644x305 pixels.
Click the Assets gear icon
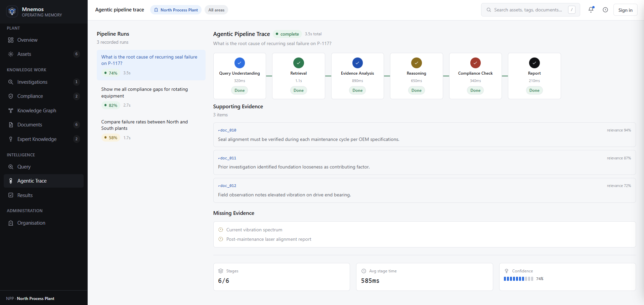(11, 54)
